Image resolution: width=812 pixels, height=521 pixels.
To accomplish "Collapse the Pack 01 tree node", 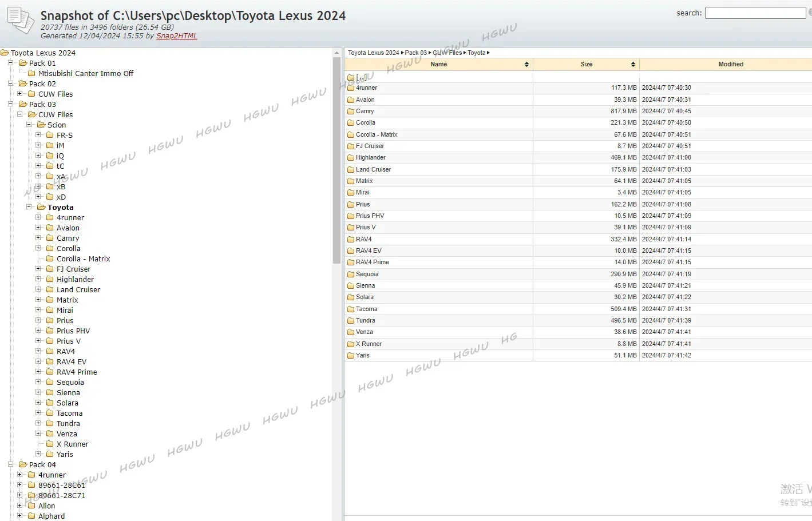I will [10, 63].
